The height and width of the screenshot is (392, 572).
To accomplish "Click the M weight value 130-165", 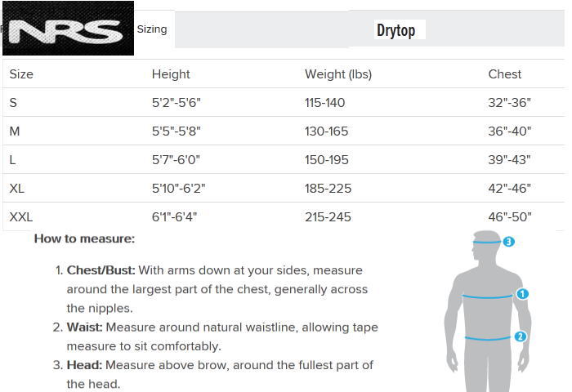I will point(327,131).
